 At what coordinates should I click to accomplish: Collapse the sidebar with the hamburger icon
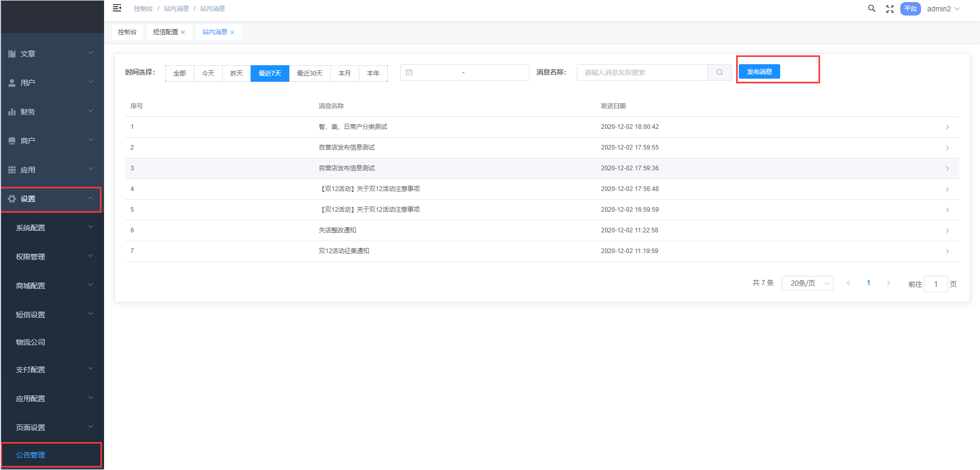coord(117,8)
